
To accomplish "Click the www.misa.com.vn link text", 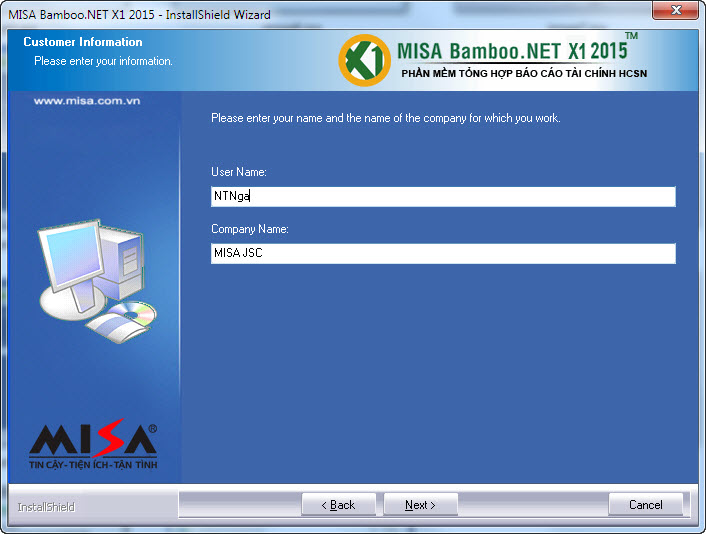I will pos(87,101).
